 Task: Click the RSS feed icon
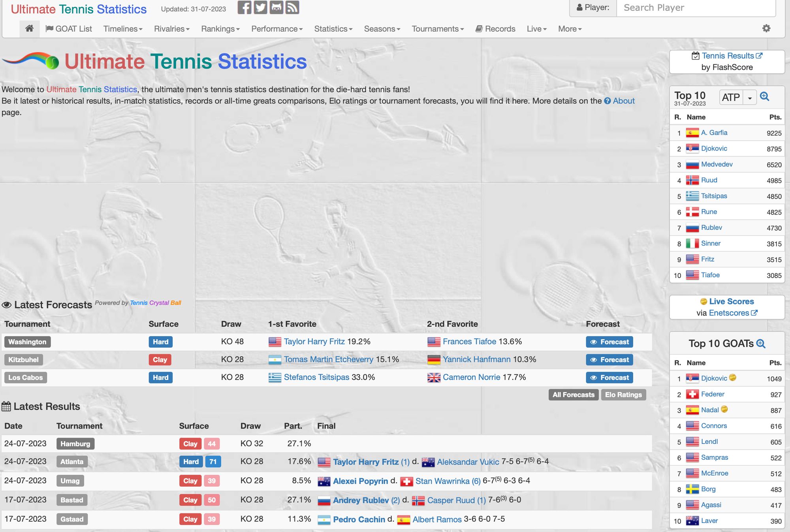292,8
